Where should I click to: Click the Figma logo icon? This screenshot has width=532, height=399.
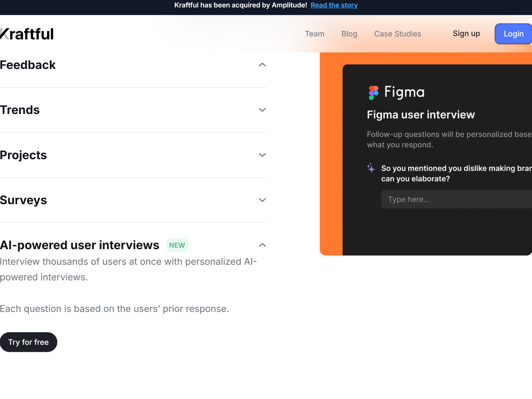pos(373,93)
